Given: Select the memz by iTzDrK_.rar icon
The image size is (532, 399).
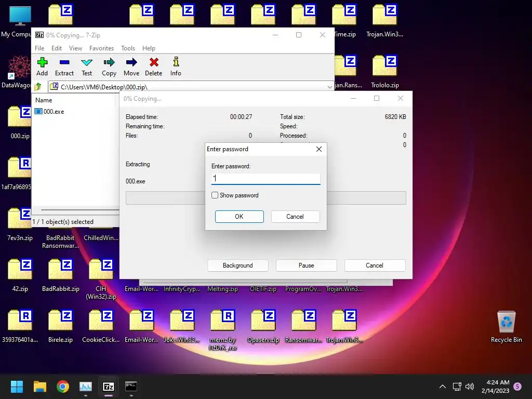Looking at the screenshot, I should (x=222, y=330).
